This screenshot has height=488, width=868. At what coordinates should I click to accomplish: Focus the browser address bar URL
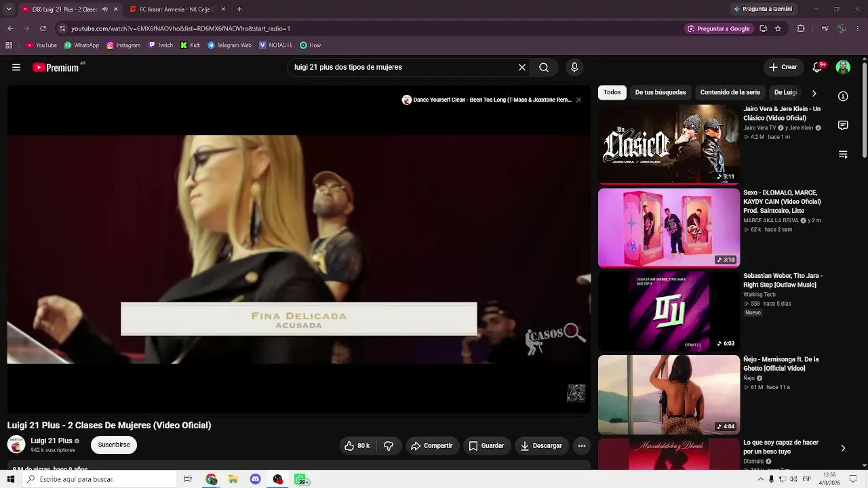tap(180, 28)
